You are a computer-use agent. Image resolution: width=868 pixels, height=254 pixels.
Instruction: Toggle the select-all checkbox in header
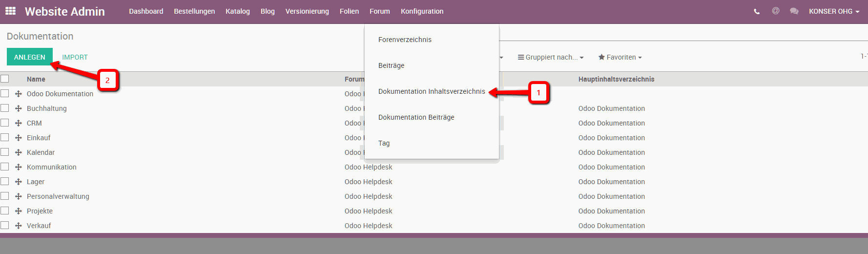[5, 79]
